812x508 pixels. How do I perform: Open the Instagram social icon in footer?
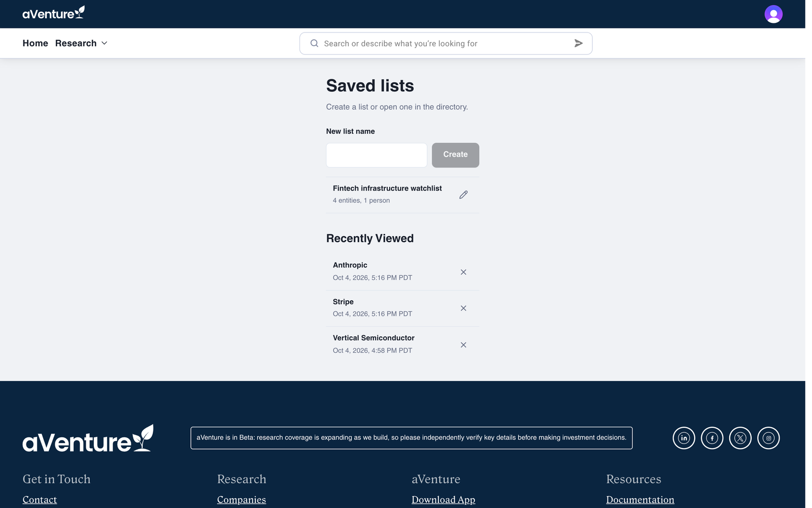[768, 438]
